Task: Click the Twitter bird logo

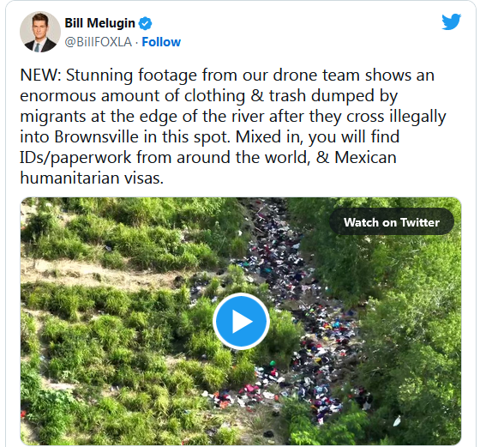Action: coord(451,21)
